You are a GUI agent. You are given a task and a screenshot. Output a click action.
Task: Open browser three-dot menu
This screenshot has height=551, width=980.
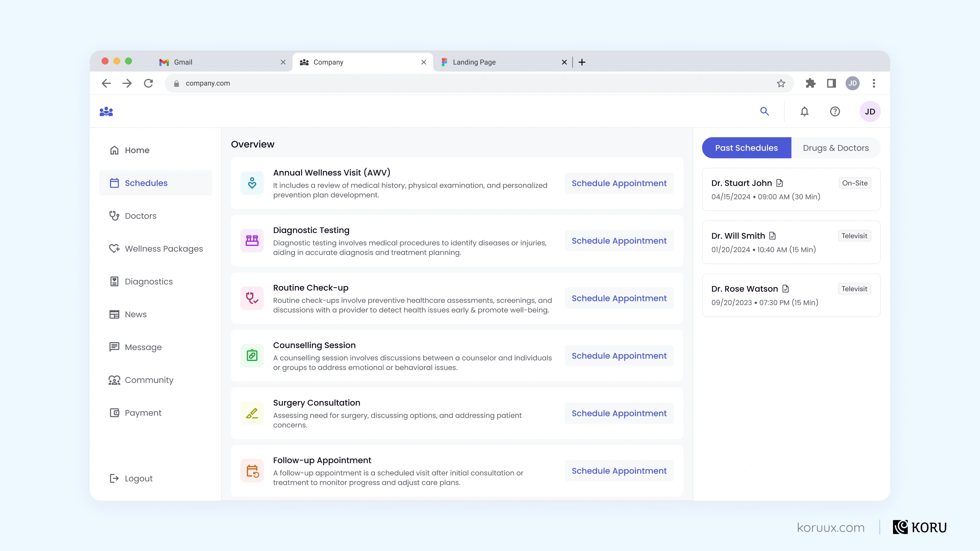874,83
